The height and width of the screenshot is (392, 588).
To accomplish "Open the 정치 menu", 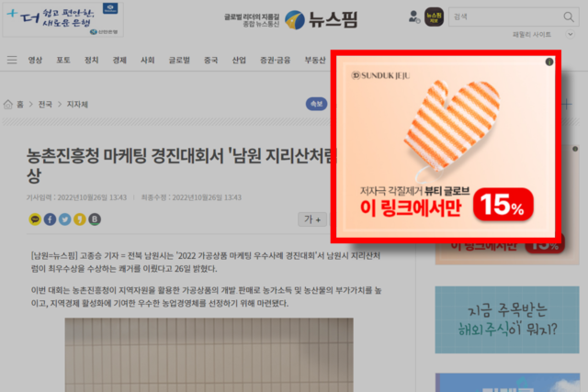I will 92,60.
